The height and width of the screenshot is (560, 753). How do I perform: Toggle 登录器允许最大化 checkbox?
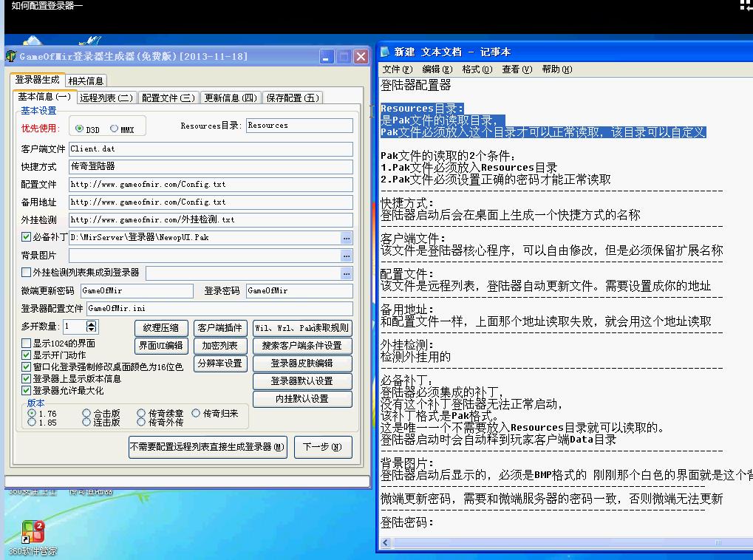27,391
